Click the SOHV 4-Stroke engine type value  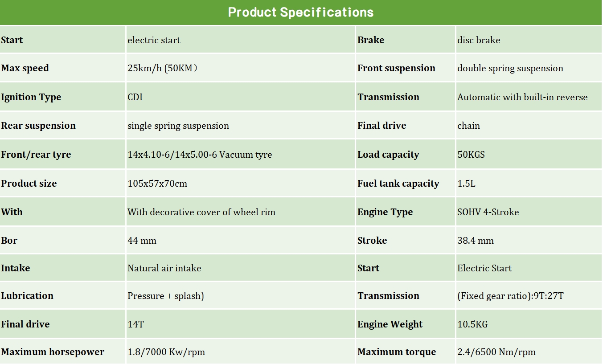click(x=488, y=212)
